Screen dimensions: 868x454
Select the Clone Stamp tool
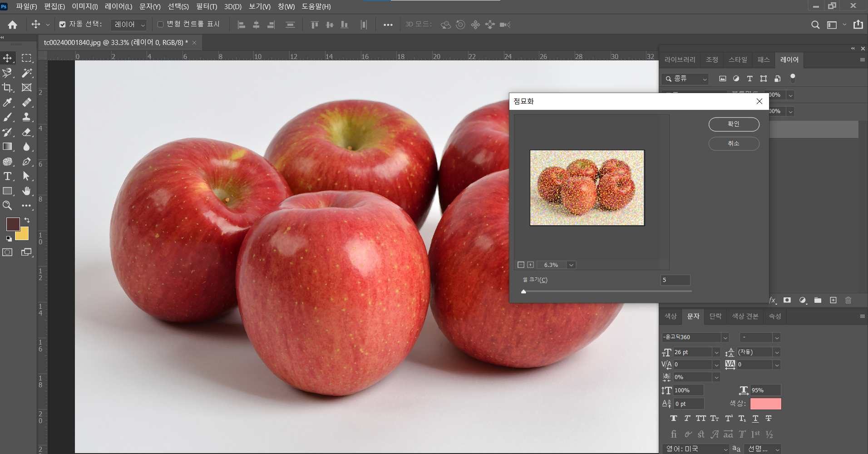pos(27,117)
